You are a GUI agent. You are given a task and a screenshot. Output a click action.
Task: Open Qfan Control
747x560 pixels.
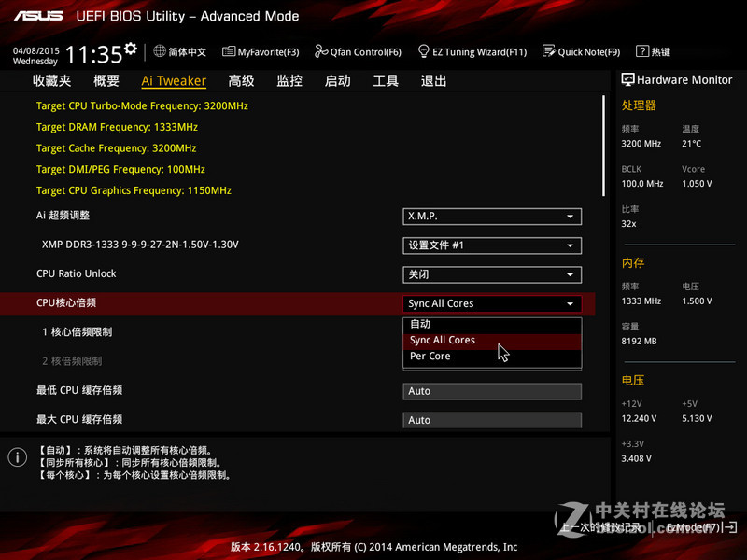pos(358,52)
